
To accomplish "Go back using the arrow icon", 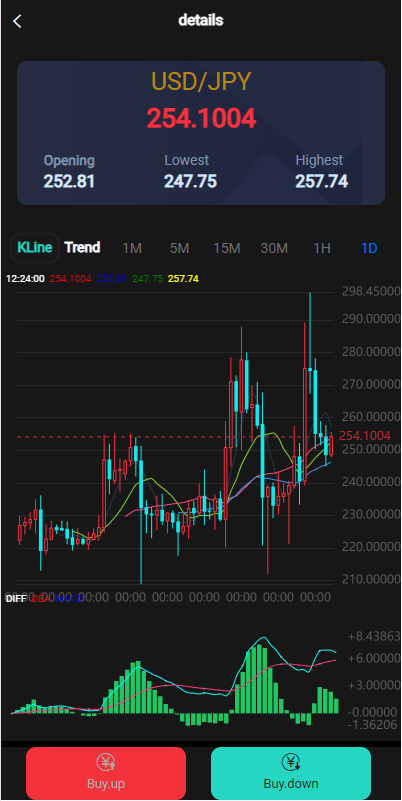I will click(x=17, y=21).
